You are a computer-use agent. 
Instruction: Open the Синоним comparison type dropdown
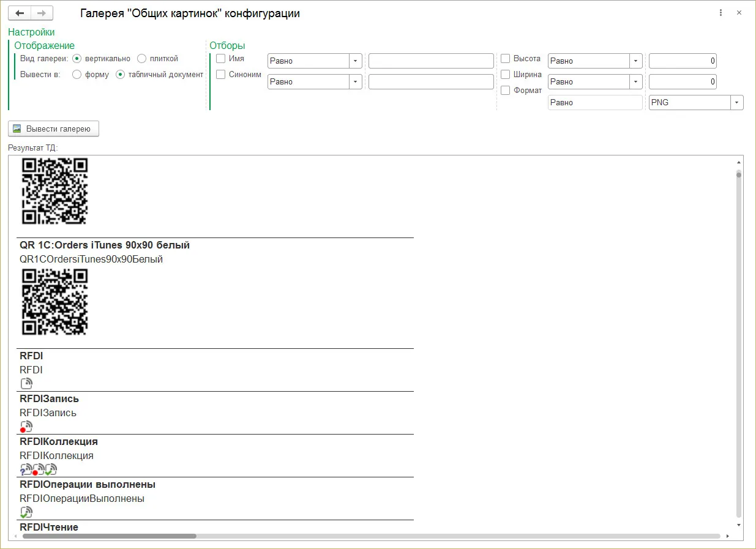pyautogui.click(x=356, y=82)
